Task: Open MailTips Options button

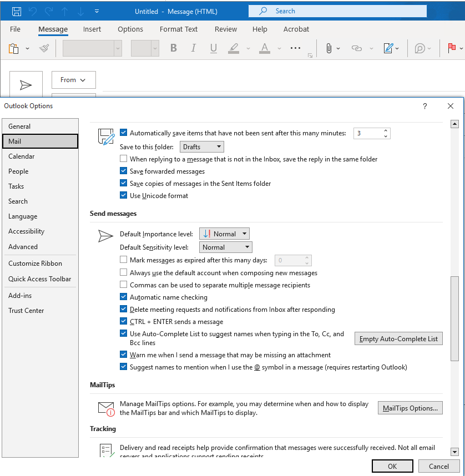Action: 410,408
